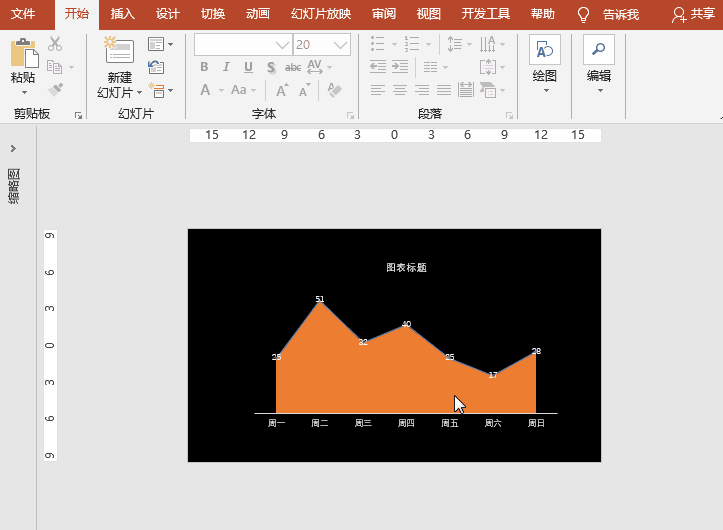Open the font name combo box

pyautogui.click(x=243, y=45)
